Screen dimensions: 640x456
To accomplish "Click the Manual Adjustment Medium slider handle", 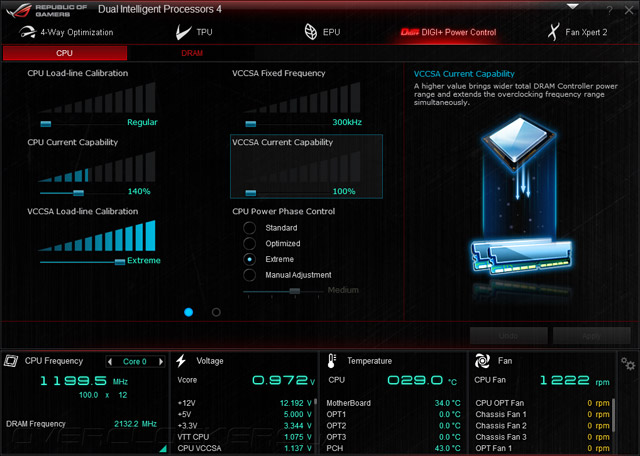I will (295, 291).
